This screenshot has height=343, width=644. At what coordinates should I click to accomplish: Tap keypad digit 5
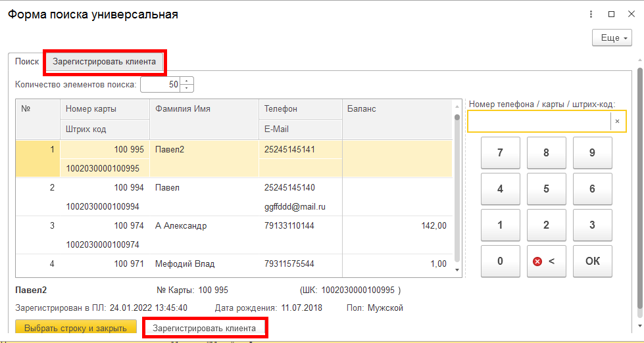click(546, 189)
